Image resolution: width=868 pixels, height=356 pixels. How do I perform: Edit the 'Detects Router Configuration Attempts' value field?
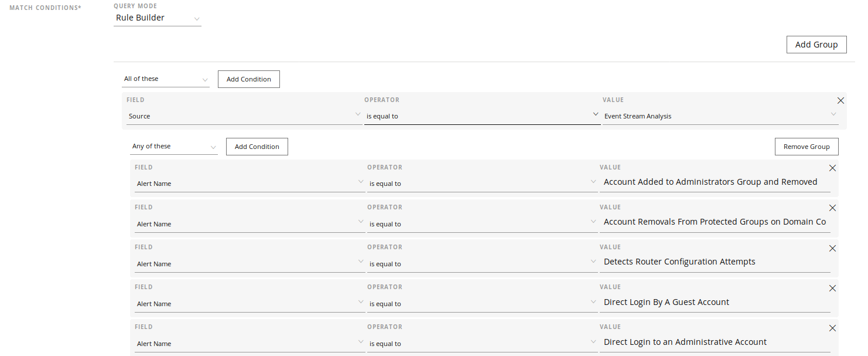point(715,262)
